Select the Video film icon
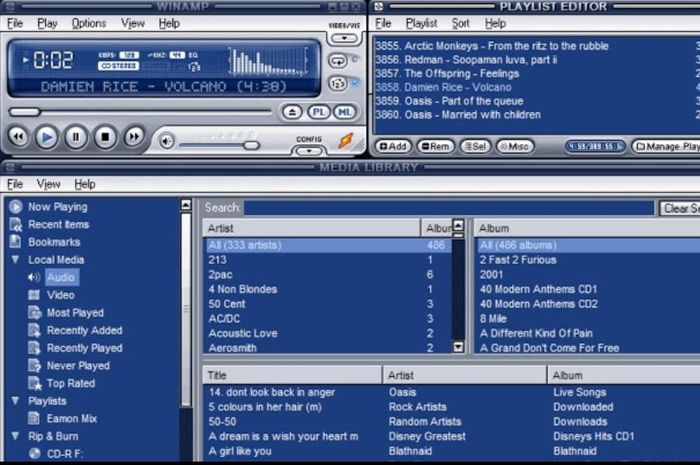 point(34,295)
